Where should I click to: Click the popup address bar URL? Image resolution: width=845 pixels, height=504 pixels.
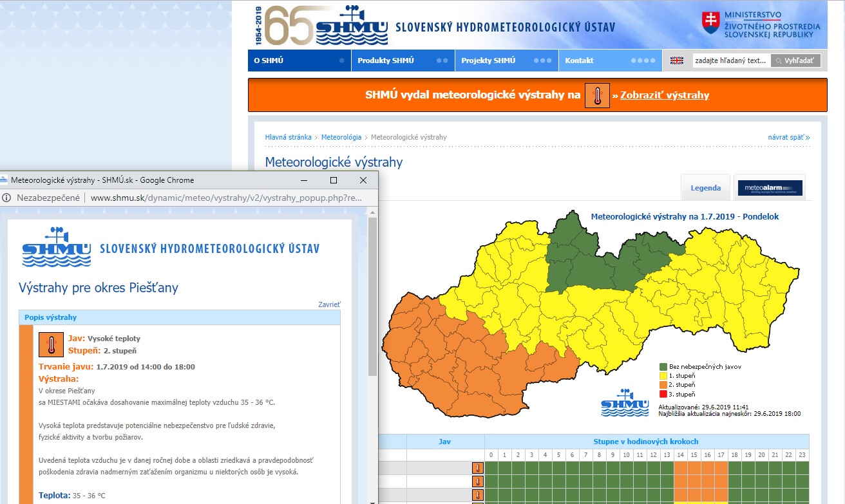[x=226, y=198]
